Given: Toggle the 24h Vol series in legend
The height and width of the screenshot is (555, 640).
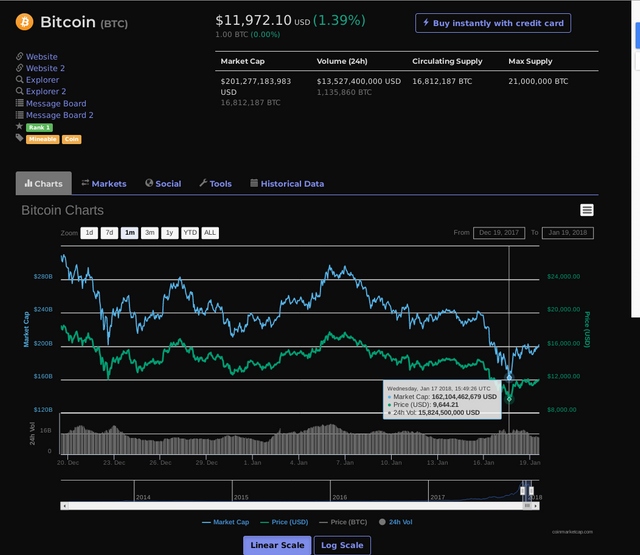Looking at the screenshot, I should 396,522.
